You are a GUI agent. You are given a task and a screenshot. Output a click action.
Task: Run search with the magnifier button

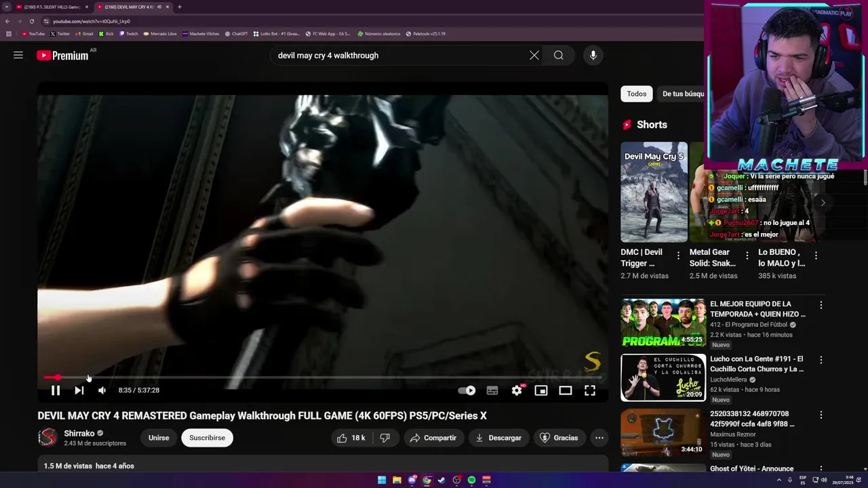tap(559, 56)
